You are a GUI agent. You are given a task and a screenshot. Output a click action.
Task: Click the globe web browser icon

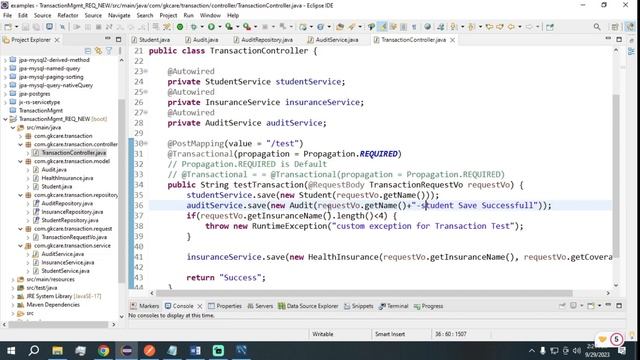pyautogui.click(x=427, y=27)
